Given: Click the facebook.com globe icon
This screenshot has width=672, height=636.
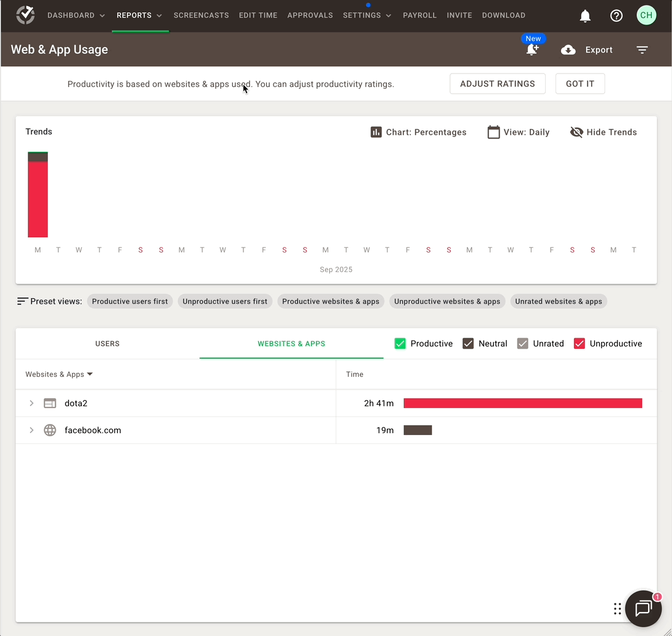Looking at the screenshot, I should click(x=50, y=430).
